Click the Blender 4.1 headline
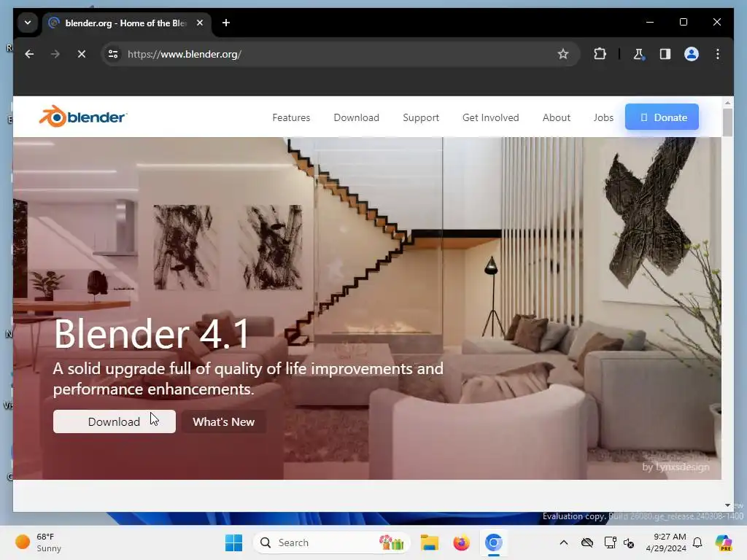This screenshot has width=747, height=560. [x=152, y=334]
